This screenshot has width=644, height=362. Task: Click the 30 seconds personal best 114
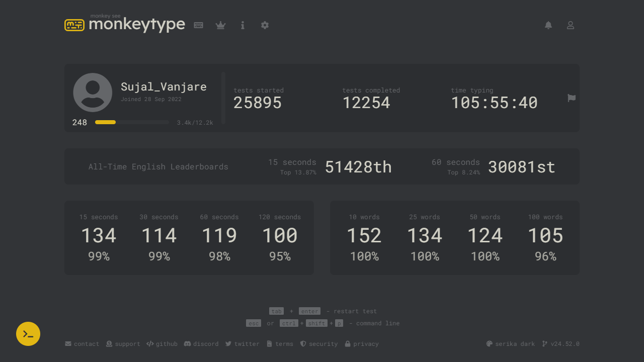[159, 235]
